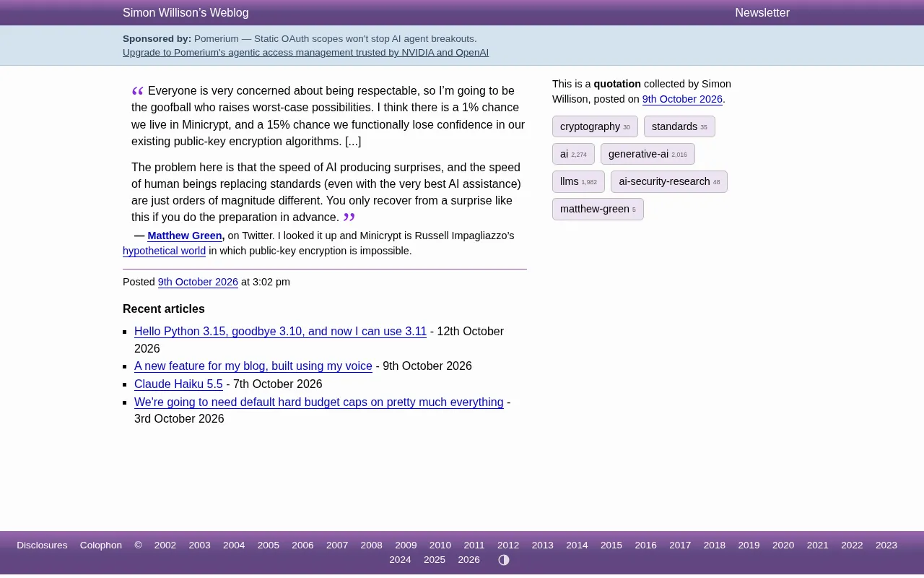Select the standards tag

click(679, 126)
